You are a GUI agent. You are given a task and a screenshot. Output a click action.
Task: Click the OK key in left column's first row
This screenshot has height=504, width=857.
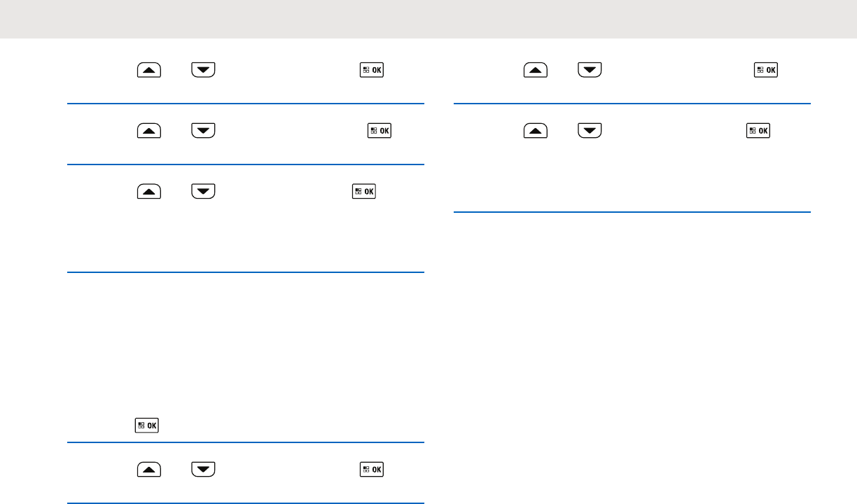[x=372, y=70]
